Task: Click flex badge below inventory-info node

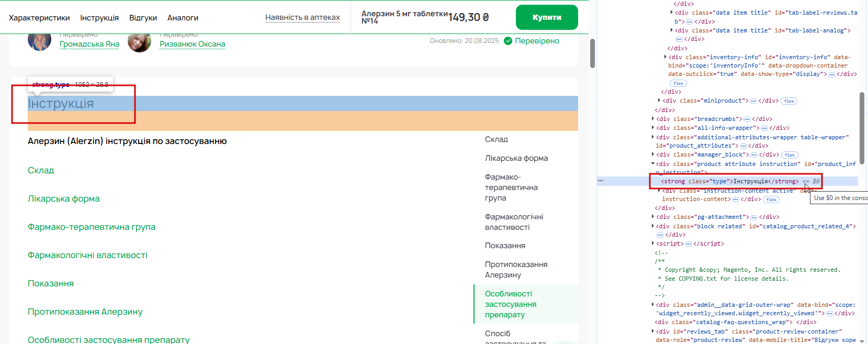Action: (678, 83)
